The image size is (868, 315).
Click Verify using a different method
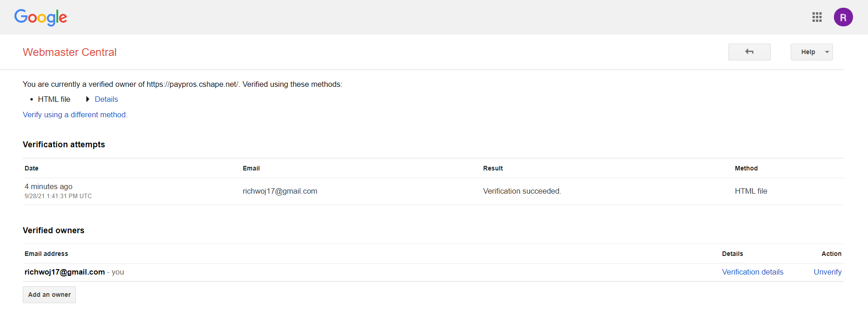coord(75,115)
